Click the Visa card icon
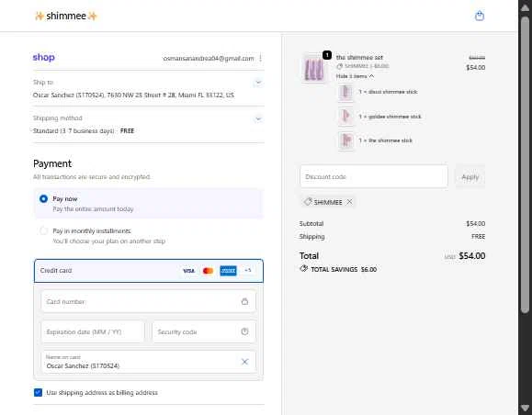Viewport: 532px width, 415px height. [189, 271]
